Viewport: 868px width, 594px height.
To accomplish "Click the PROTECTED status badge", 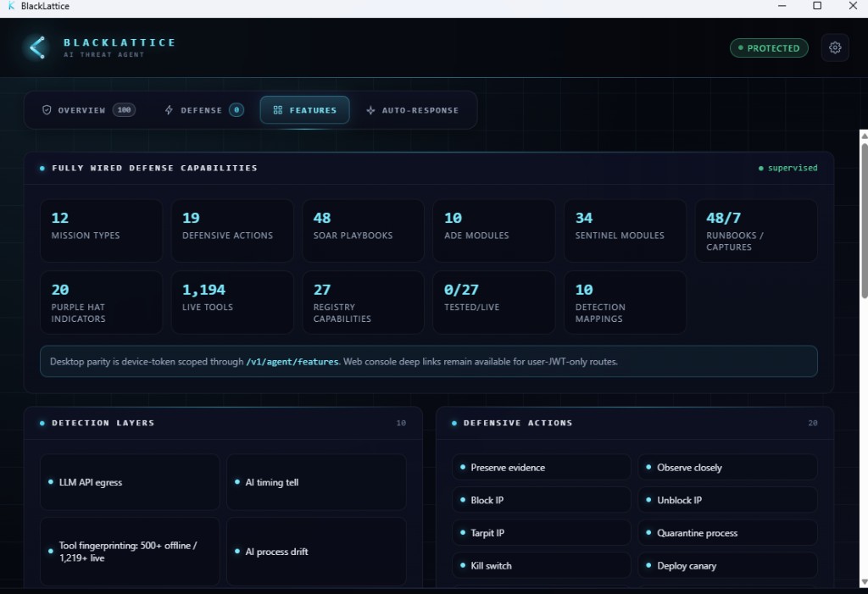I will pos(769,48).
